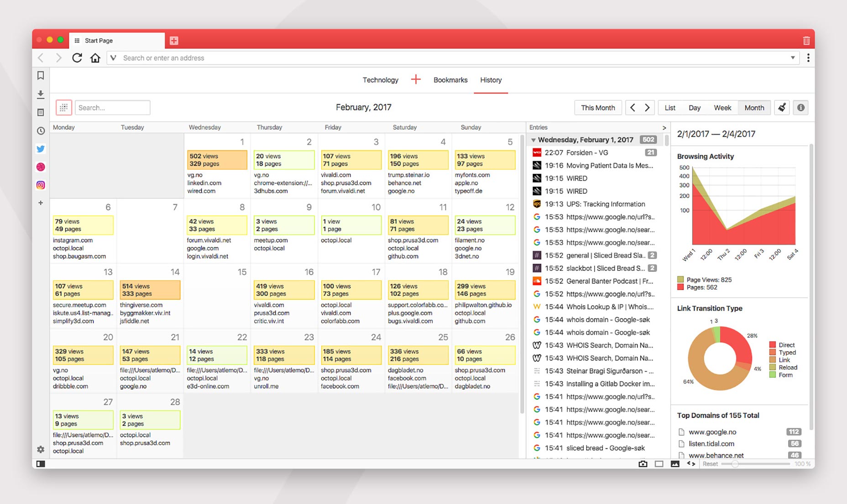Open the Instagram web panel
847x504 pixels.
coord(41,185)
